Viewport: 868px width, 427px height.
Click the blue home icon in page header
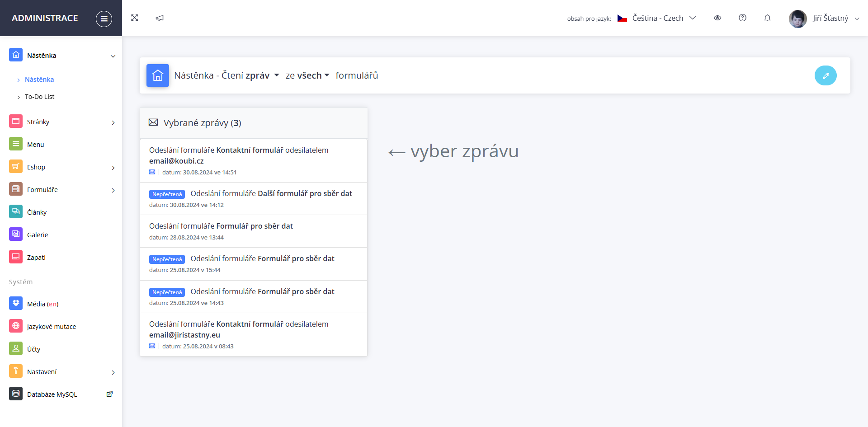pos(158,75)
